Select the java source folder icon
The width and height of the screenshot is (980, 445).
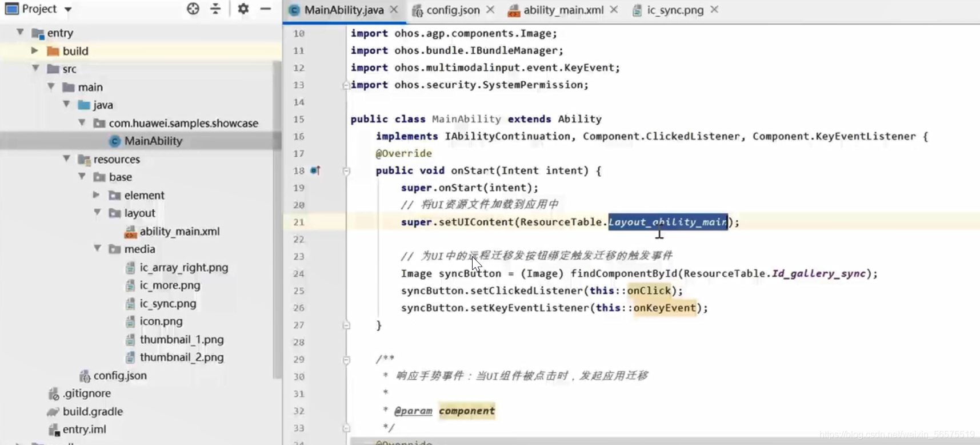coord(84,105)
